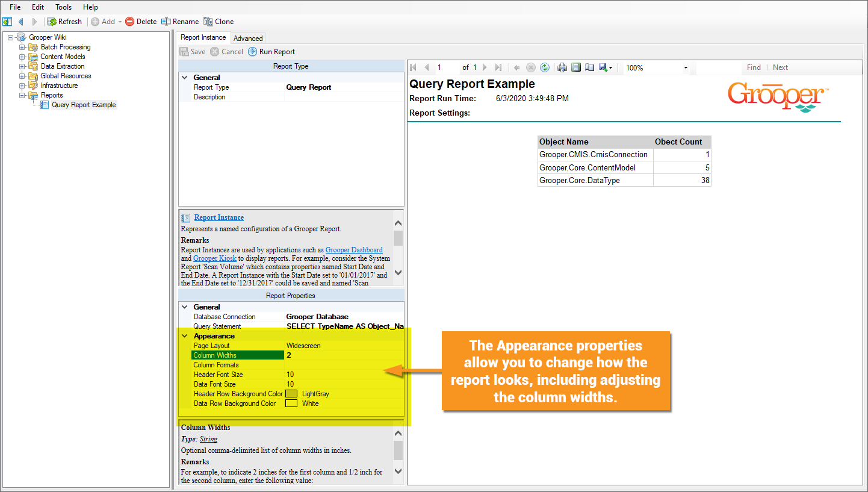Open the File menu

[15, 7]
